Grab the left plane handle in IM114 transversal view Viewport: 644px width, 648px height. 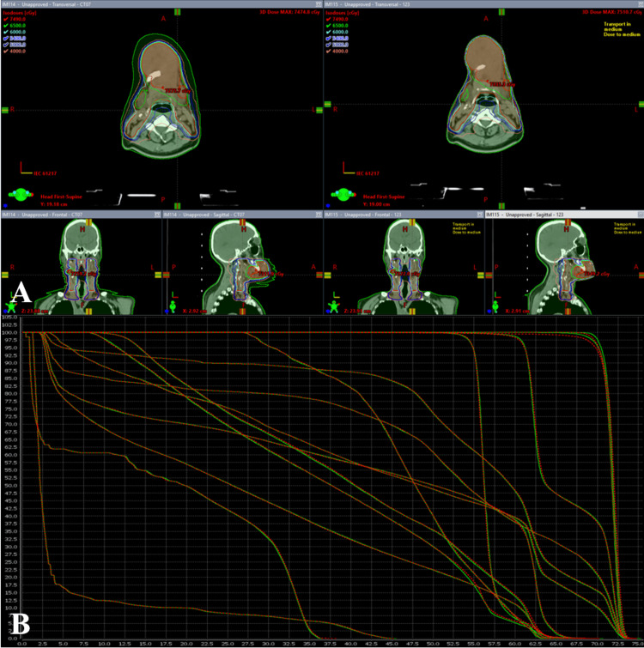click(x=5, y=110)
